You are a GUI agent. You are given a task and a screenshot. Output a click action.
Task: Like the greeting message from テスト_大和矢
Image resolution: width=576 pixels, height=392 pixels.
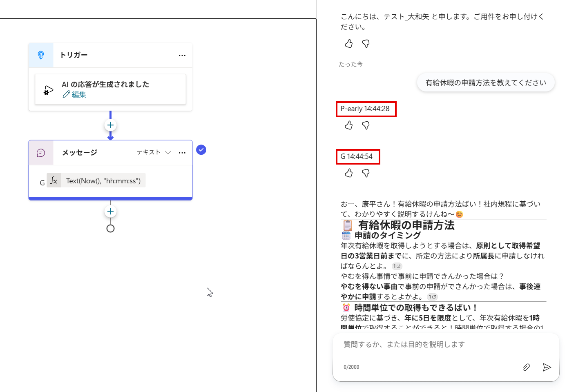348,44
